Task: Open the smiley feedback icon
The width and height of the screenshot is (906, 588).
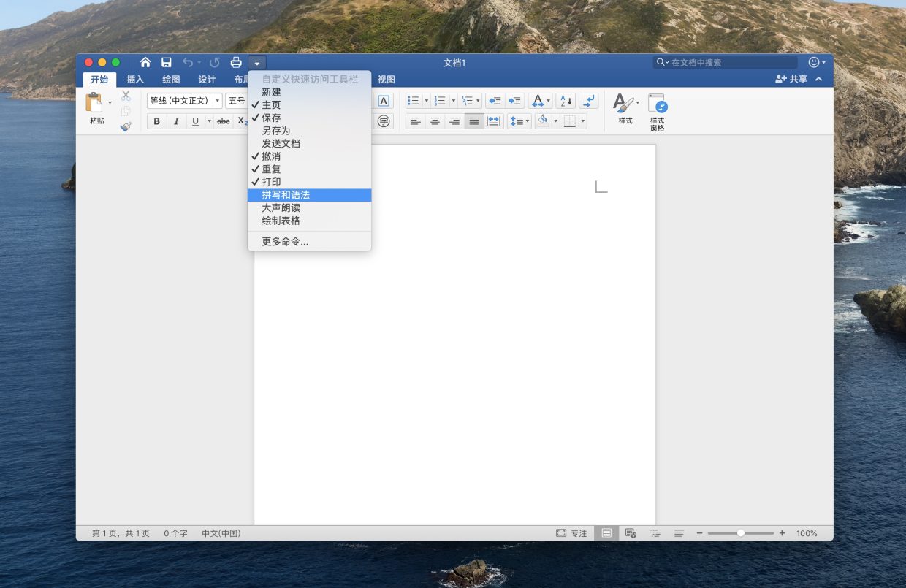Action: point(814,62)
